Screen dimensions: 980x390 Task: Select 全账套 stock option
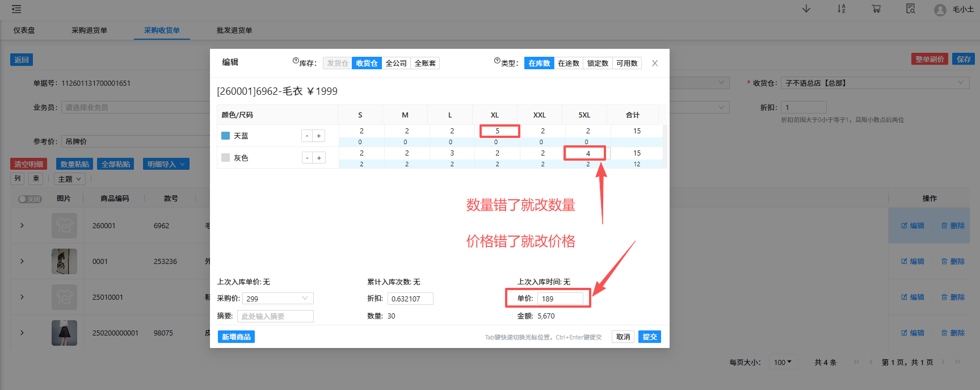click(425, 63)
